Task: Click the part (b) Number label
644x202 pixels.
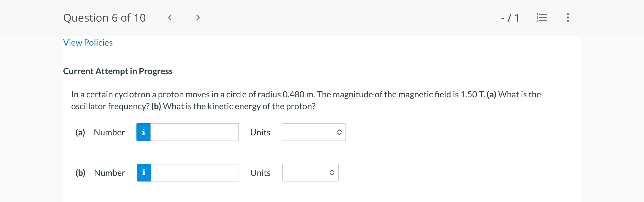Action: (x=109, y=172)
